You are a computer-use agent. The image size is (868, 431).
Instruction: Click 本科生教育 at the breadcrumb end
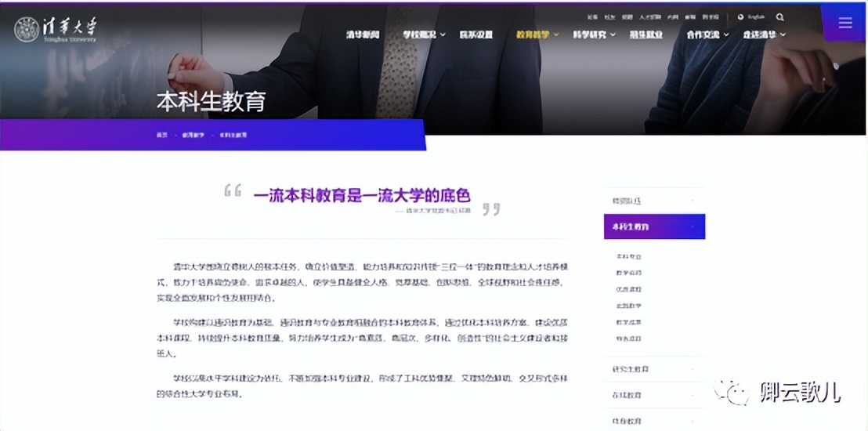tap(233, 135)
